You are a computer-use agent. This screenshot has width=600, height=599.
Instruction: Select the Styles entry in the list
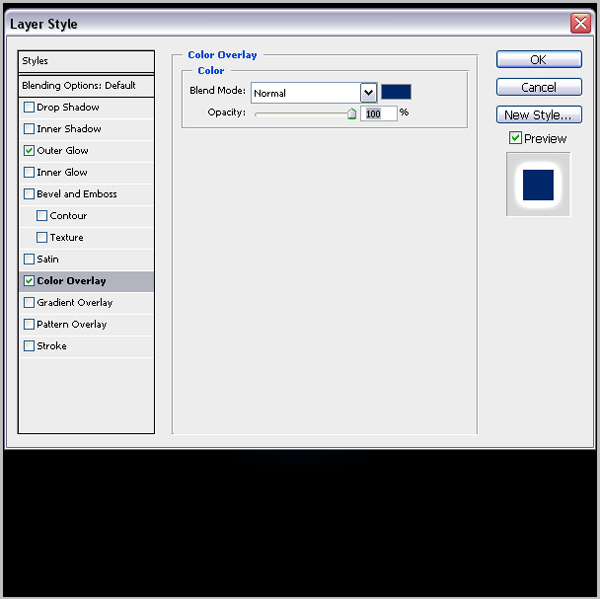[86, 61]
